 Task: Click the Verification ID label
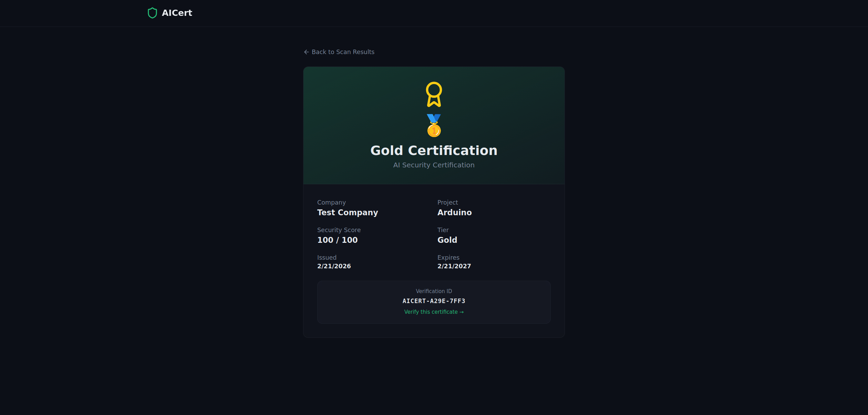434,291
